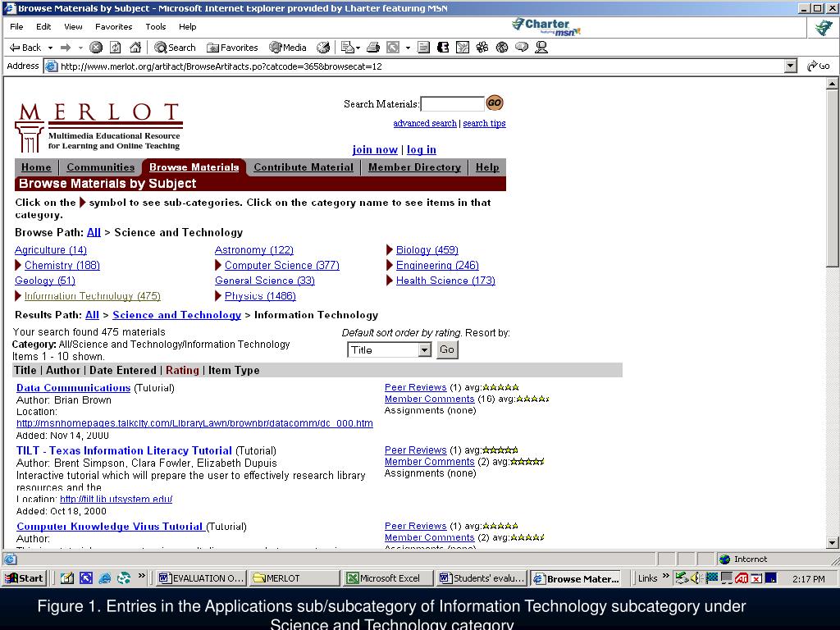
Task: Click the Charter MSN logo
Action: (546, 27)
